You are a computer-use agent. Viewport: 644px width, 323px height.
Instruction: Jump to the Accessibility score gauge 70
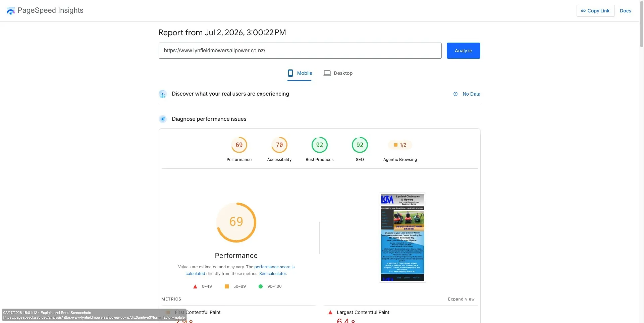279,145
